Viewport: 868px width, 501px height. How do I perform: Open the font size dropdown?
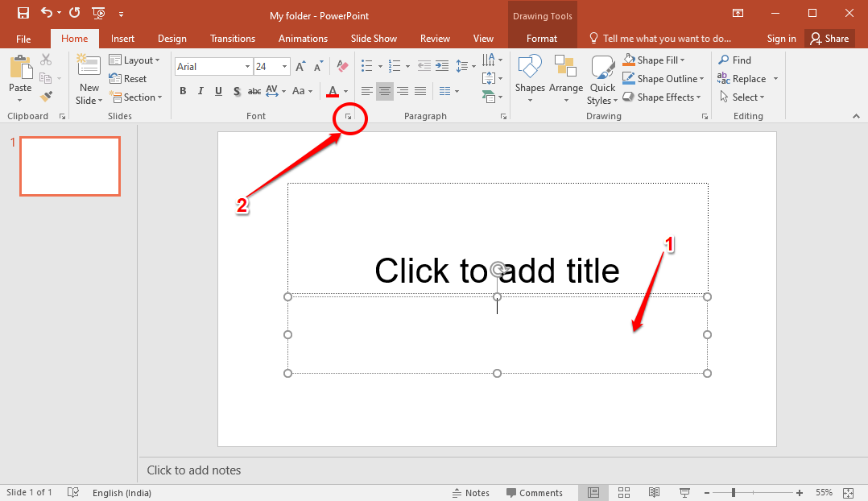coord(283,66)
